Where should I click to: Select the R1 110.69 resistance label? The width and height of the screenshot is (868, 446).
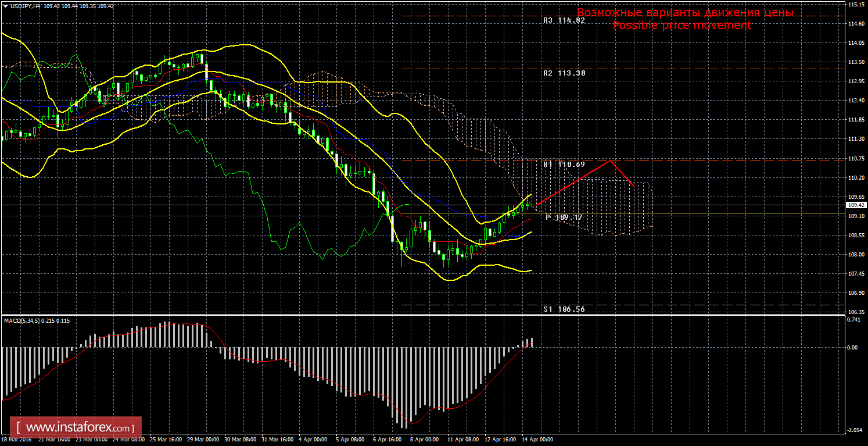click(x=564, y=165)
